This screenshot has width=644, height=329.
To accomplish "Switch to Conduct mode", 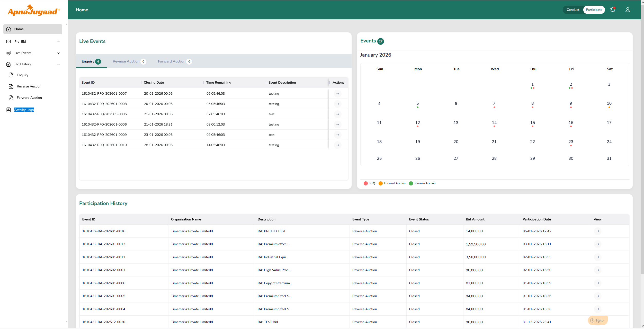I will 573,10.
